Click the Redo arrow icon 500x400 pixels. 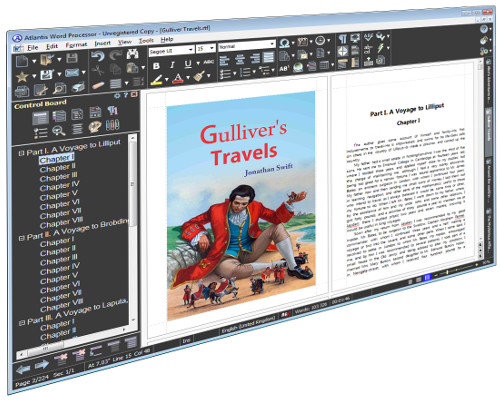(x=115, y=55)
